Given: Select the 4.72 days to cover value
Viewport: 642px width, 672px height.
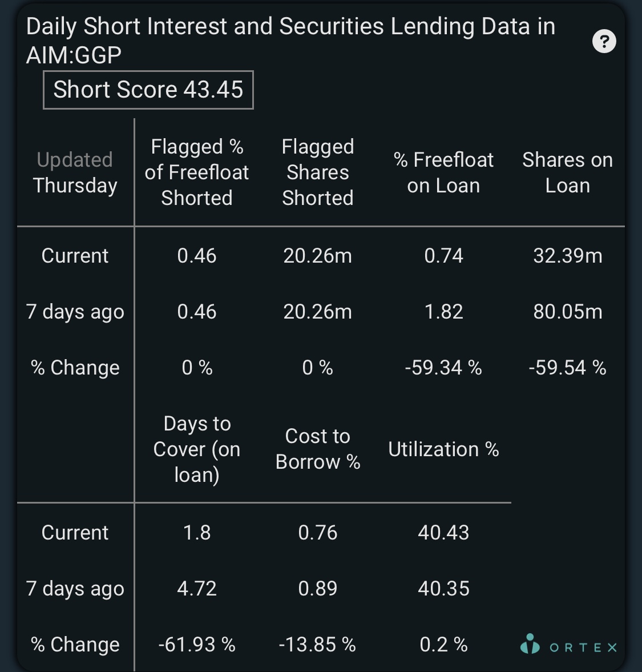Looking at the screenshot, I should (196, 589).
